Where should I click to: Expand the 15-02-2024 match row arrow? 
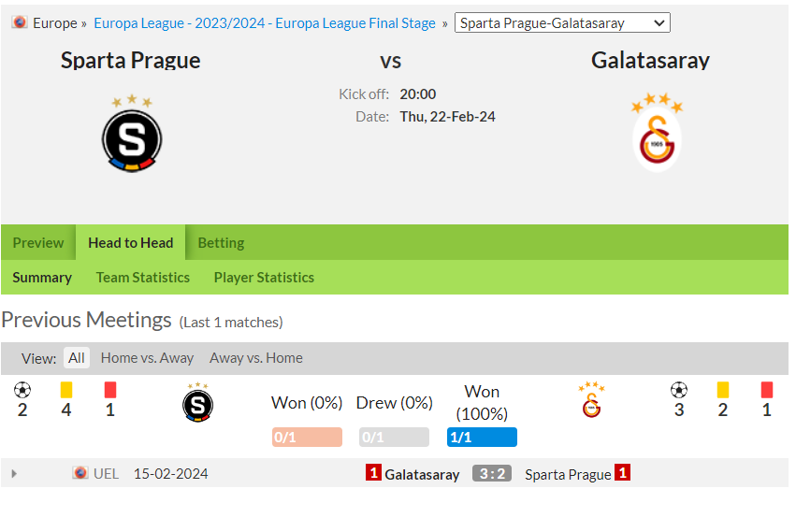coord(14,474)
